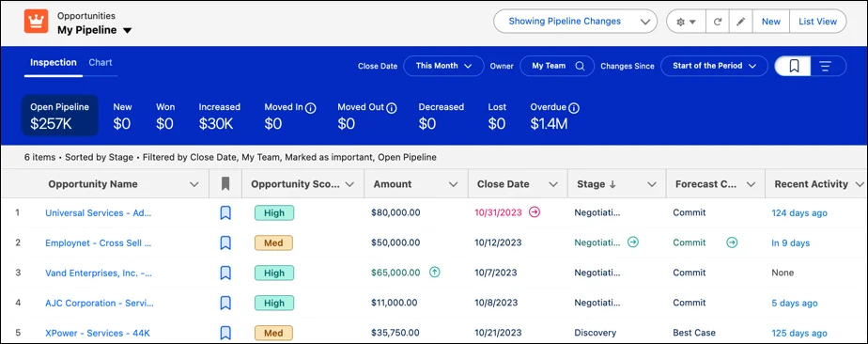Toggle important bookmark for Vand Enterprises row
The height and width of the screenshot is (344, 868).
coord(225,273)
